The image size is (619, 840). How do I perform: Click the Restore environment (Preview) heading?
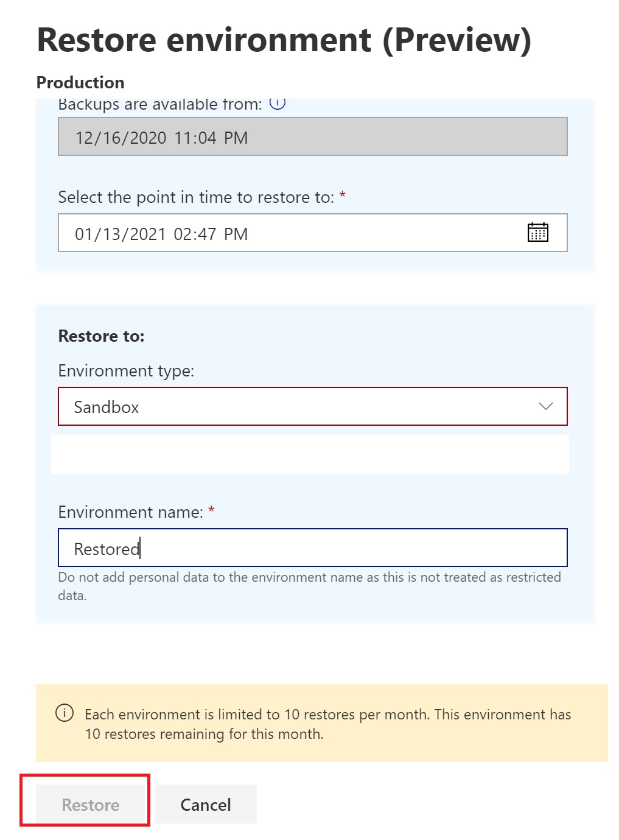(284, 40)
